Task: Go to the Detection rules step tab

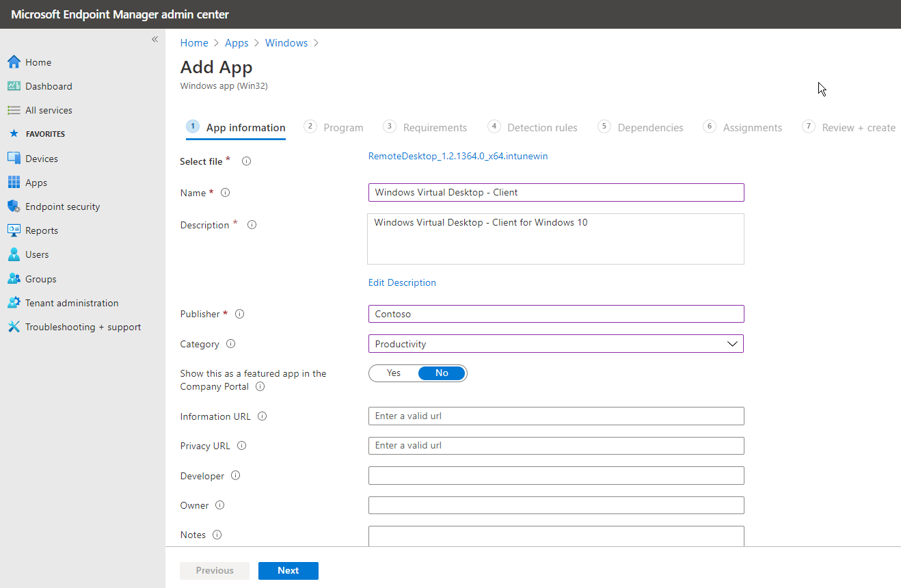Action: pyautogui.click(x=533, y=128)
